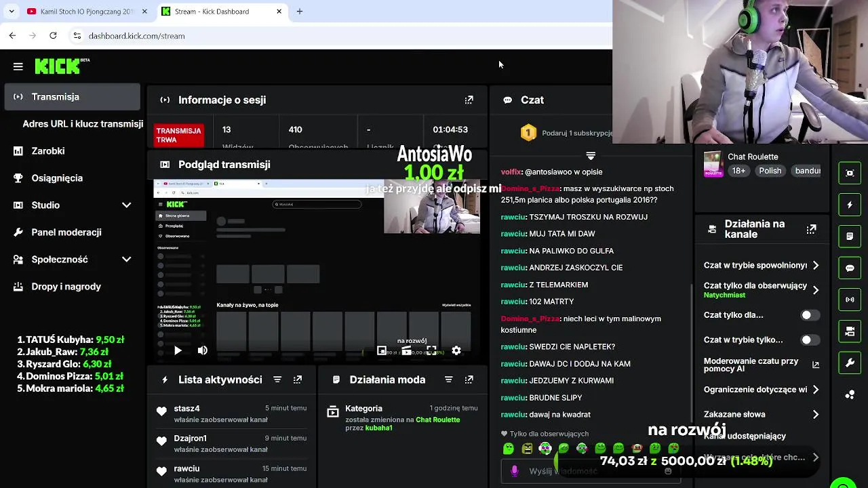
Task: Click the chat message input field
Action: click(x=590, y=471)
